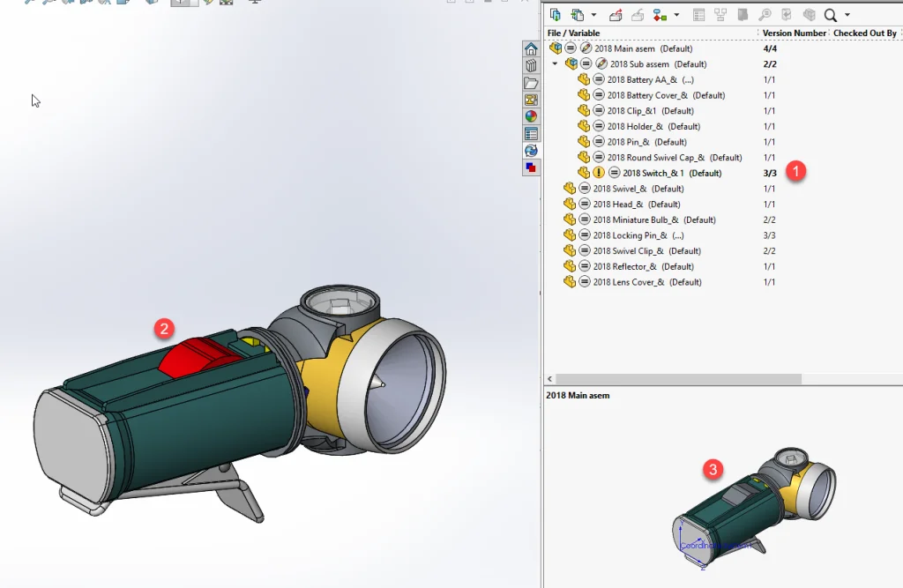The height and width of the screenshot is (588, 903).
Task: Open the Change State dropdown arrow
Action: [x=676, y=15]
